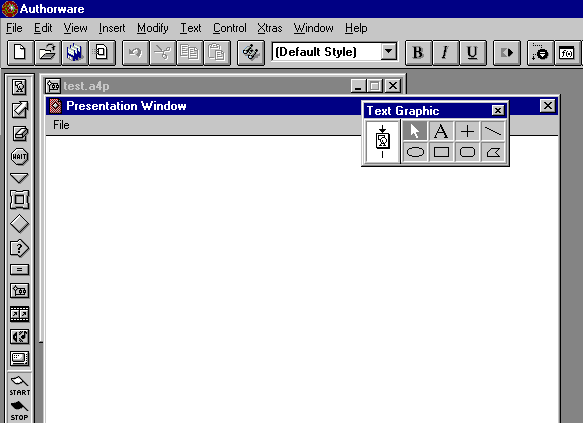
Task: Close the Text Graphic palette
Action: pos(497,110)
